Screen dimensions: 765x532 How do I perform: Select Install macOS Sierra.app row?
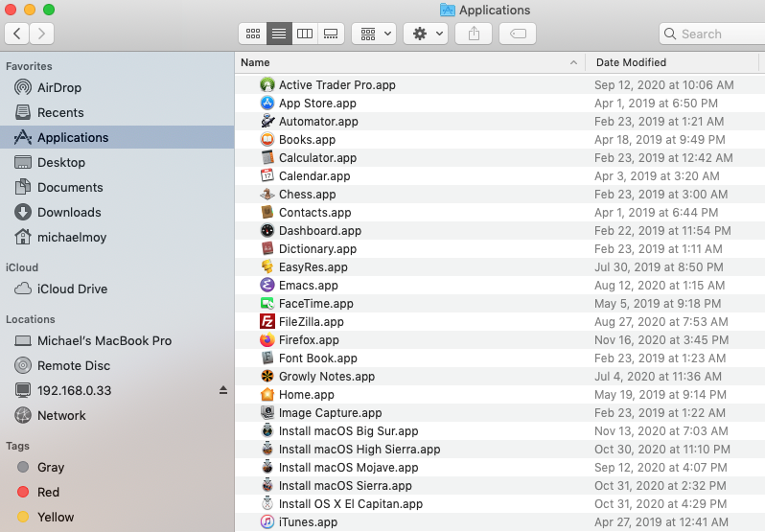(x=500, y=486)
